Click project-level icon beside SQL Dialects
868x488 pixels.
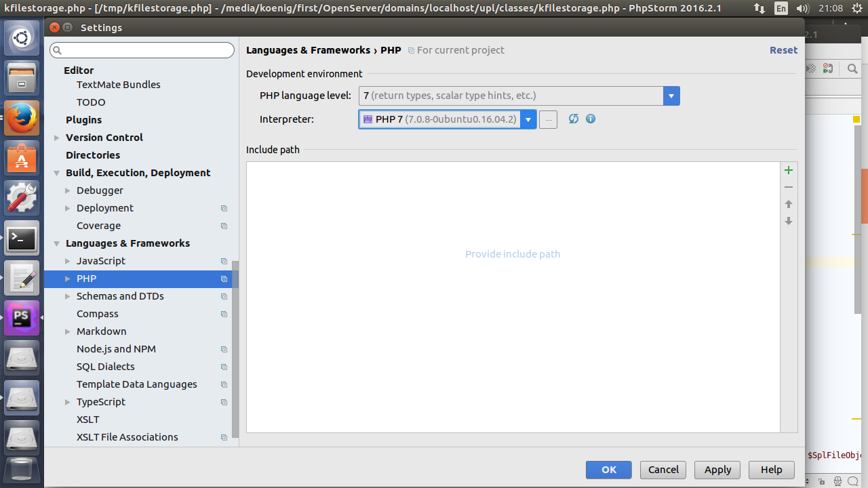pyautogui.click(x=224, y=367)
